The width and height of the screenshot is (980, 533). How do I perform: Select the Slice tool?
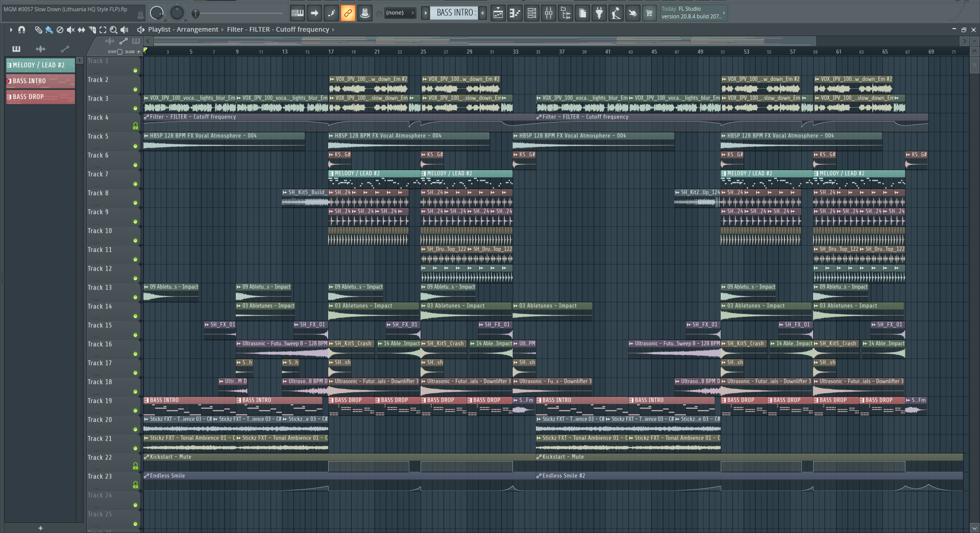coord(92,30)
